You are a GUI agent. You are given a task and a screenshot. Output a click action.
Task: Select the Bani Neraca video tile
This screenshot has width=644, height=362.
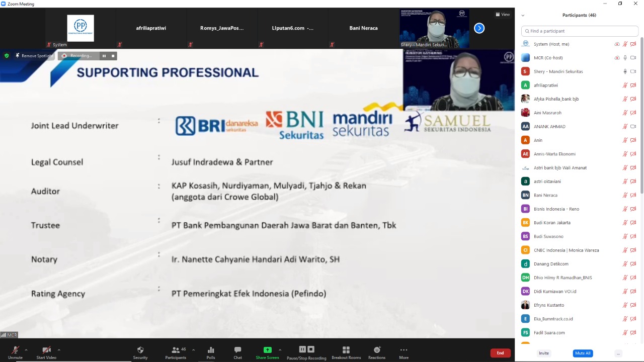click(x=363, y=28)
